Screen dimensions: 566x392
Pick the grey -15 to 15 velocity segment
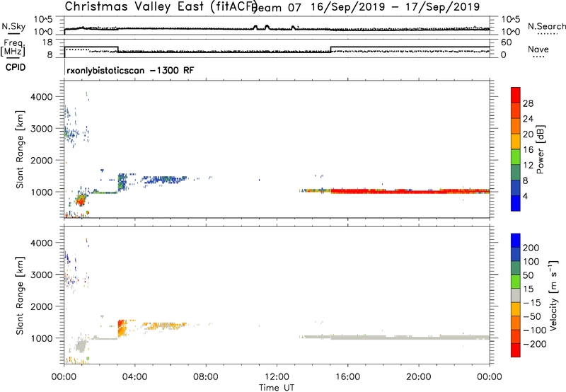(516, 295)
